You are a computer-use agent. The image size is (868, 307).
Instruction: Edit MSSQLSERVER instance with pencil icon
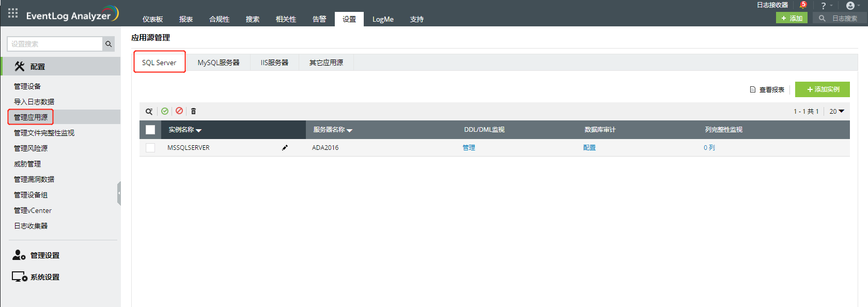[x=285, y=148]
